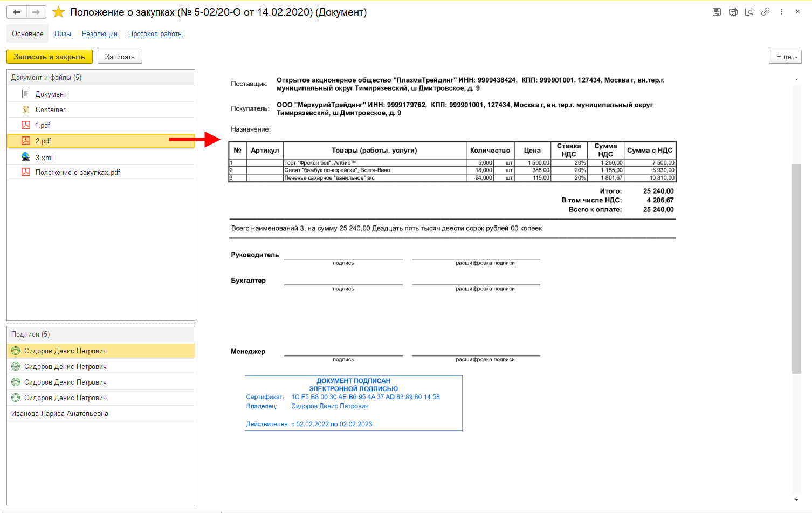Click ДОКУМЕНТ ПОДПИСАН stamp title
The image size is (812, 513).
353,381
